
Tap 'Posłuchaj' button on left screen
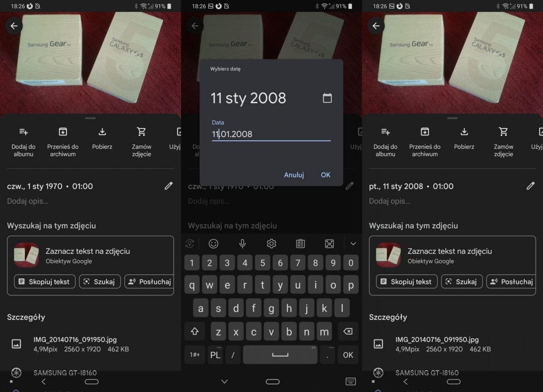coord(149,281)
